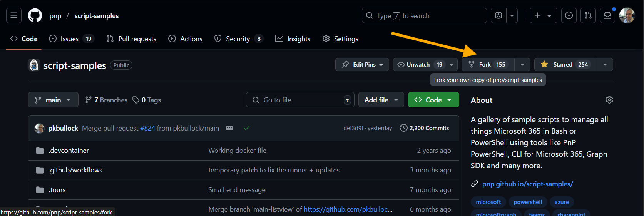The width and height of the screenshot is (644, 216).
Task: Open About section settings gear
Action: click(609, 100)
